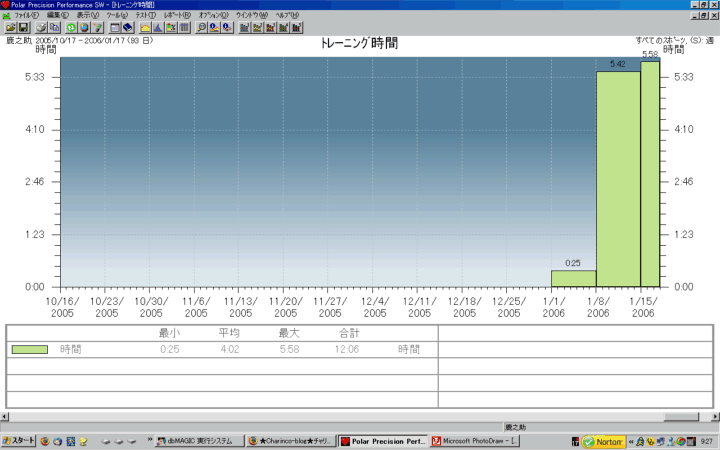
Task: Open the レポート (Report) menu
Action: [x=176, y=16]
